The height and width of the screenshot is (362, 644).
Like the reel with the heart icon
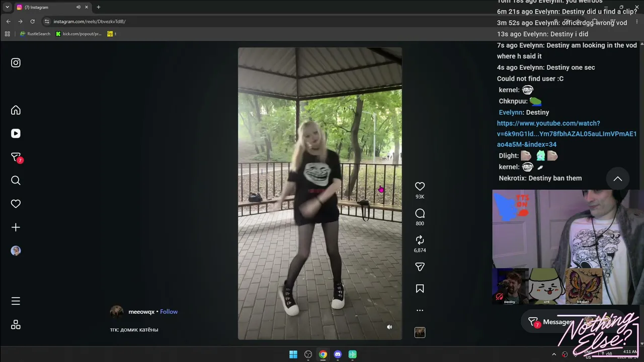tap(420, 187)
